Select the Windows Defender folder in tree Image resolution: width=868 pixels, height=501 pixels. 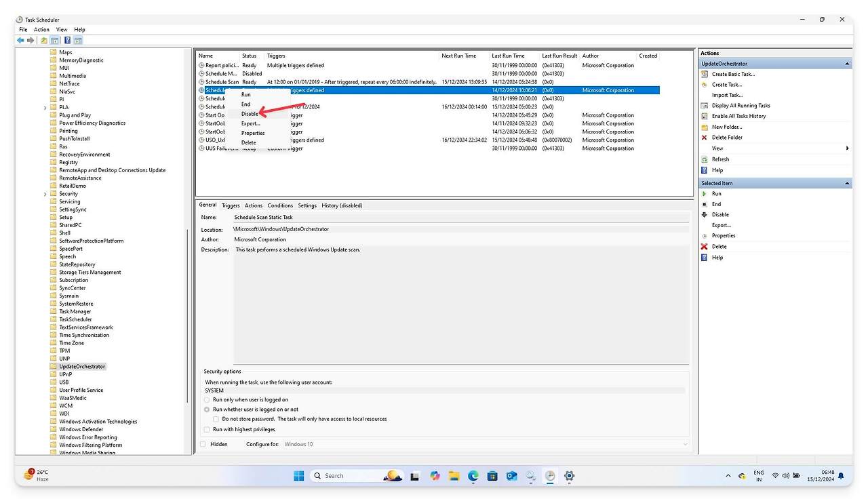[x=81, y=429]
